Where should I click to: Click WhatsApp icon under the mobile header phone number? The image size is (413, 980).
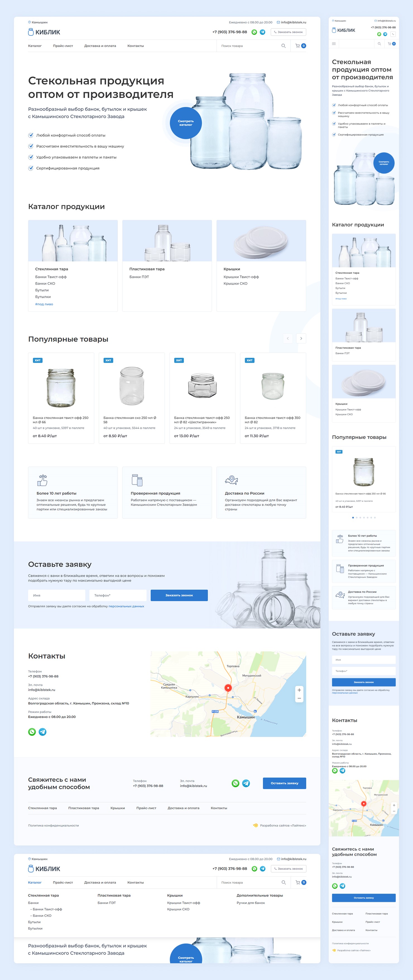pos(379,34)
